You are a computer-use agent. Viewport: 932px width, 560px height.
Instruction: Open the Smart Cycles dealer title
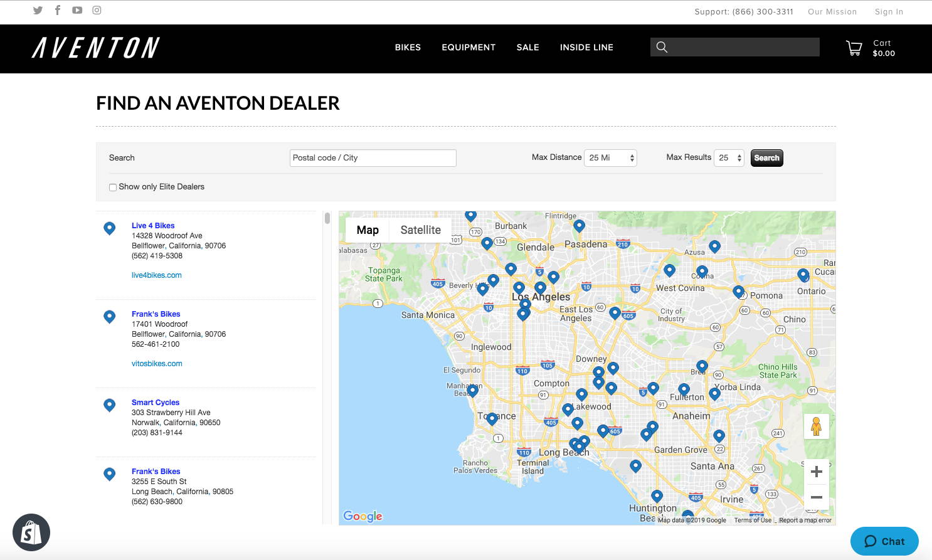156,403
